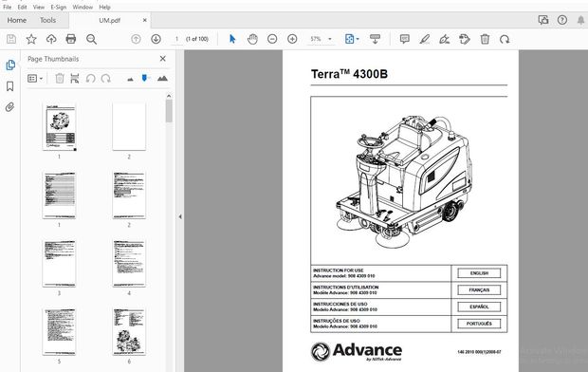
Task: Collapse the left pane arrow
Action: coord(180,216)
